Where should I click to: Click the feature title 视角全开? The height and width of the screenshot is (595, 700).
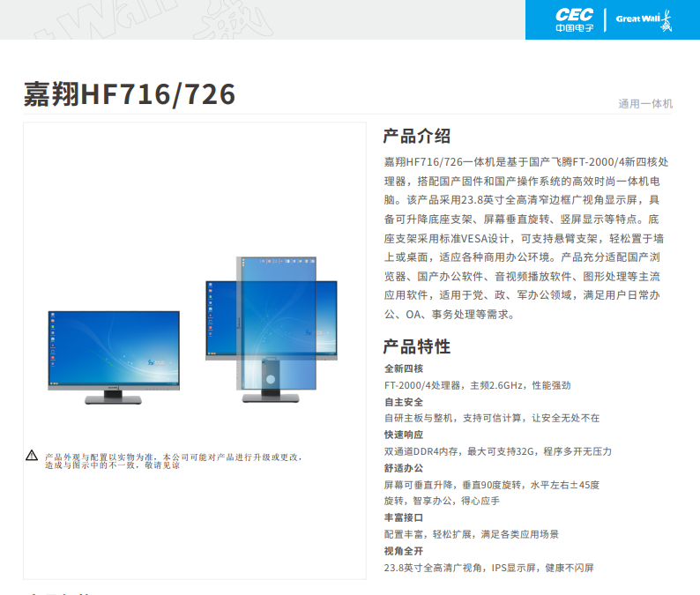click(404, 551)
